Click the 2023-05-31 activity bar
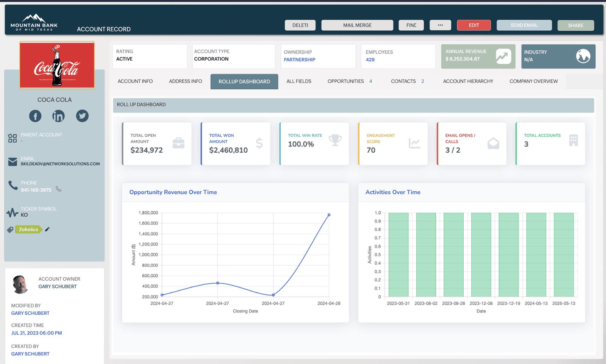 tap(398, 255)
